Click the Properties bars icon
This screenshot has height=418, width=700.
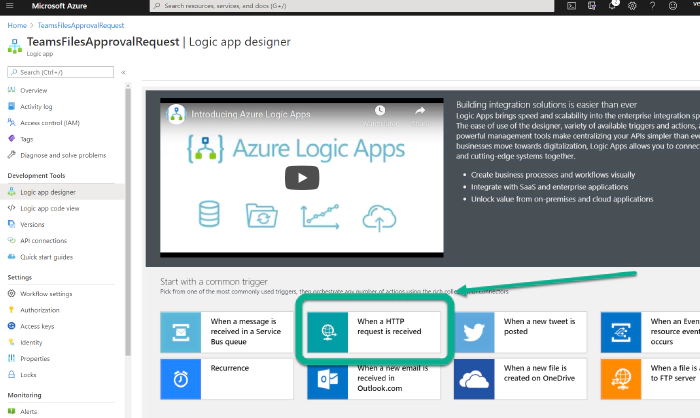coord(12,358)
